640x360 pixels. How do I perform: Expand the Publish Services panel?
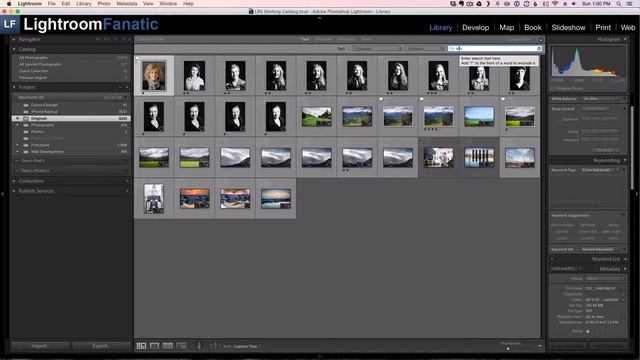[x=14, y=191]
